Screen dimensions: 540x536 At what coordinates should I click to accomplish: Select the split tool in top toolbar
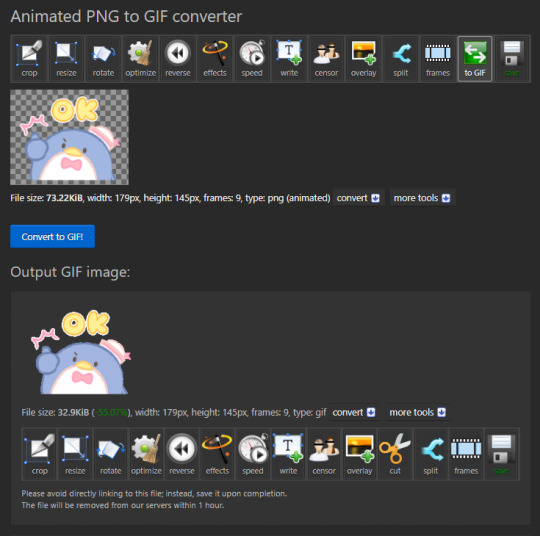click(401, 59)
